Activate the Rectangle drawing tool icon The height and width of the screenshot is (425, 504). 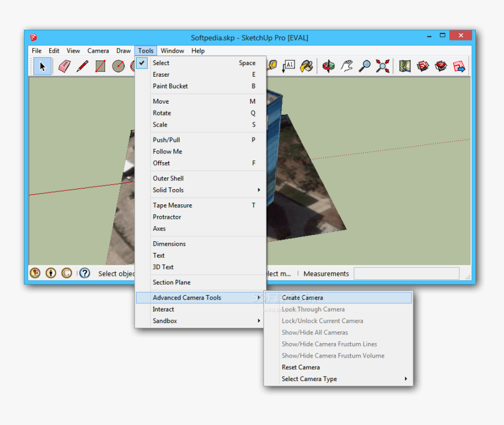tap(100, 66)
